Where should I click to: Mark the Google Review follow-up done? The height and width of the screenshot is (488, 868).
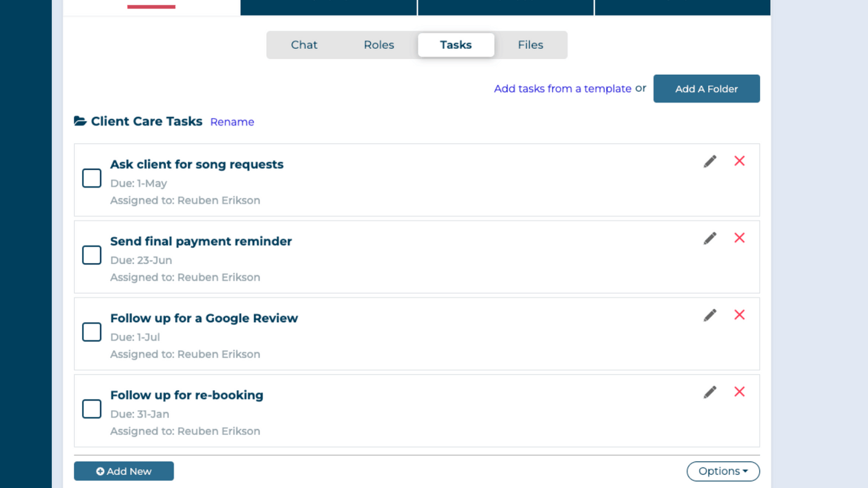click(91, 332)
